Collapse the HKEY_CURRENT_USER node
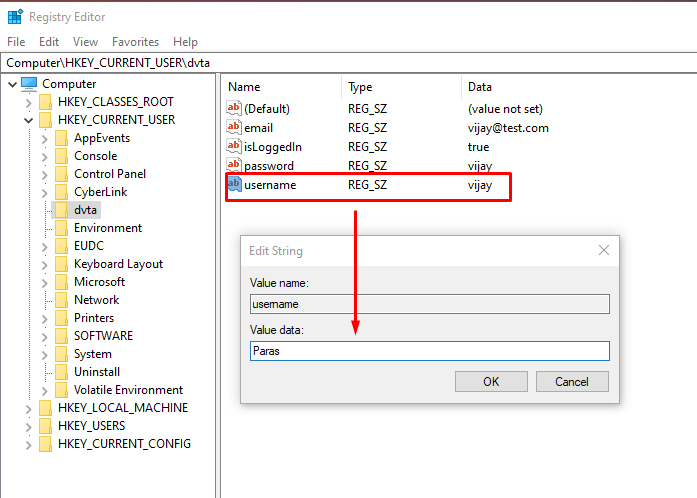Screen dimensions: 697x498 28,120
